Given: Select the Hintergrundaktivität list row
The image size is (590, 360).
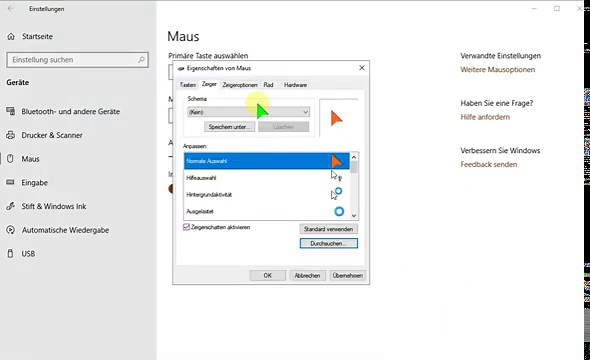Looking at the screenshot, I should coord(267,194).
